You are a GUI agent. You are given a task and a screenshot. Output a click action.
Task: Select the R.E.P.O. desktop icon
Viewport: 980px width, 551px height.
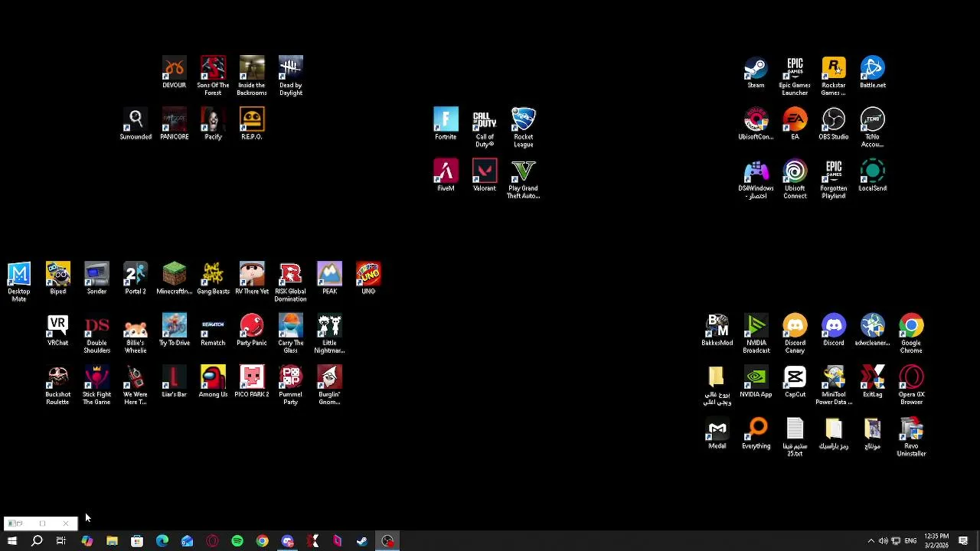coord(252,124)
